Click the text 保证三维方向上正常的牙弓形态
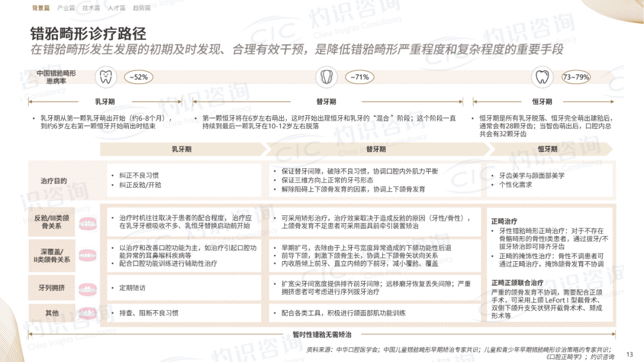The image size is (644, 362). [327, 180]
